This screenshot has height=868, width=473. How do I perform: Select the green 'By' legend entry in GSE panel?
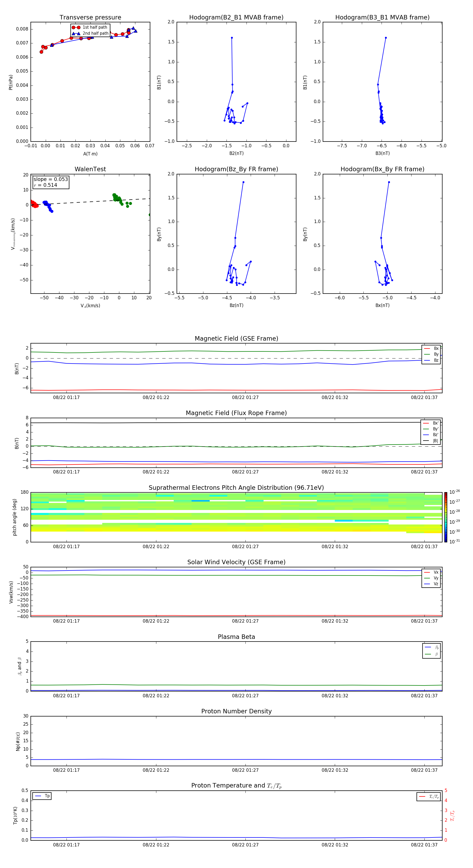click(431, 354)
